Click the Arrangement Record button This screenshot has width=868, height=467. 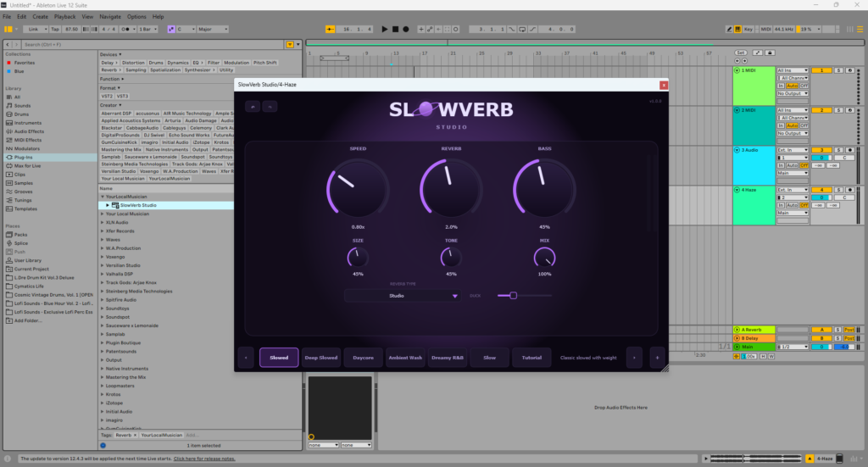click(x=406, y=30)
